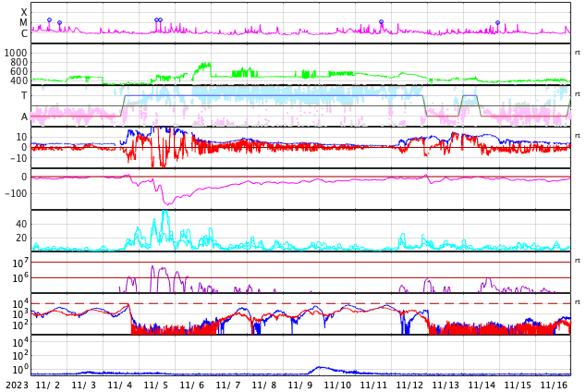Click the "11/ 4" date label
Screen dimensions: 586x392
click(x=120, y=385)
